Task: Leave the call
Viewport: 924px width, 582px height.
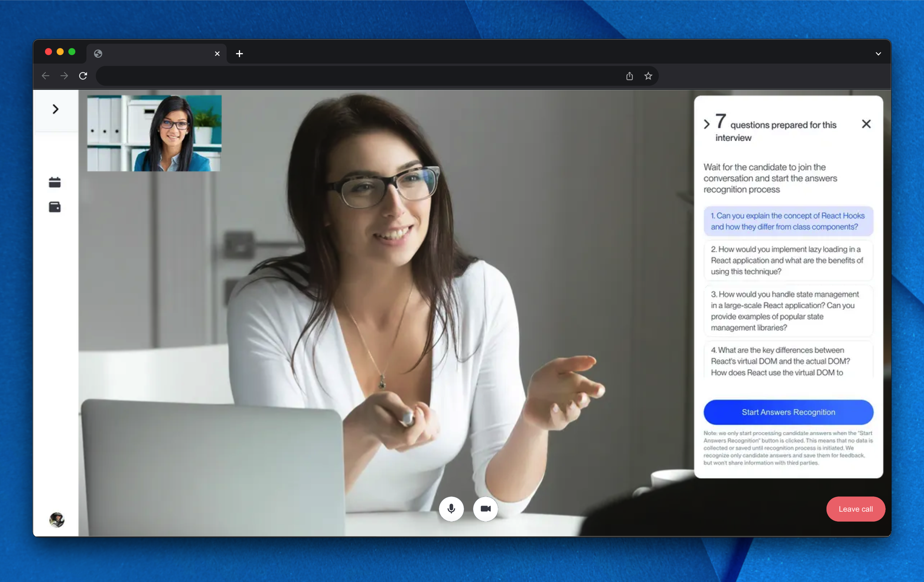Action: click(855, 509)
